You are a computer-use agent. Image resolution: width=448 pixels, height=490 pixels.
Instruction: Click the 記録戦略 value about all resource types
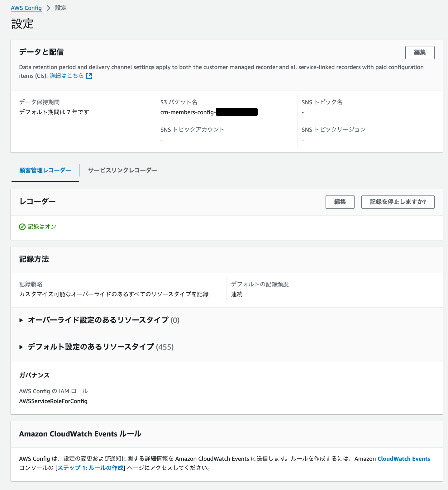coord(114,294)
